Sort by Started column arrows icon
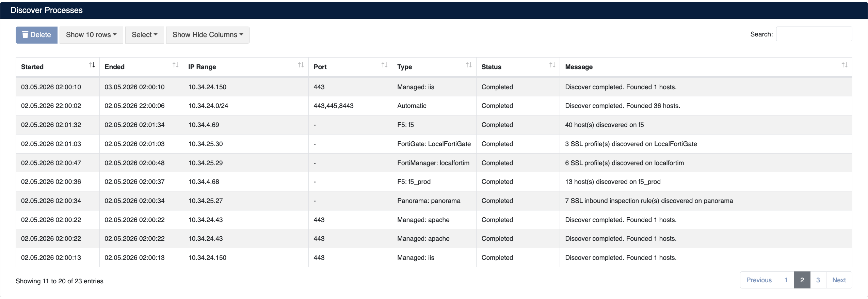Viewport: 868px width, 299px height. tap(92, 65)
